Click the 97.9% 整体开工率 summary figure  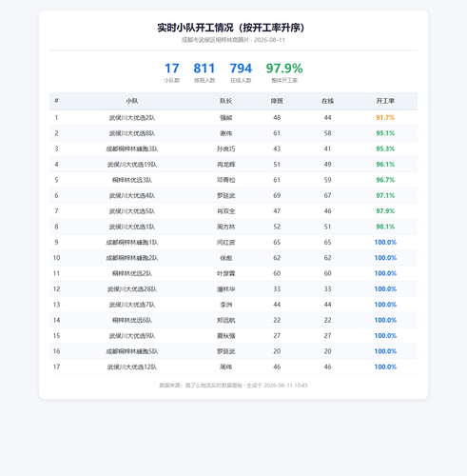tap(284, 72)
